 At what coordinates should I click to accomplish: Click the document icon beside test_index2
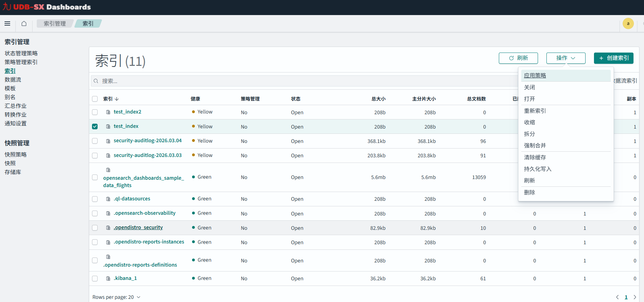point(108,112)
